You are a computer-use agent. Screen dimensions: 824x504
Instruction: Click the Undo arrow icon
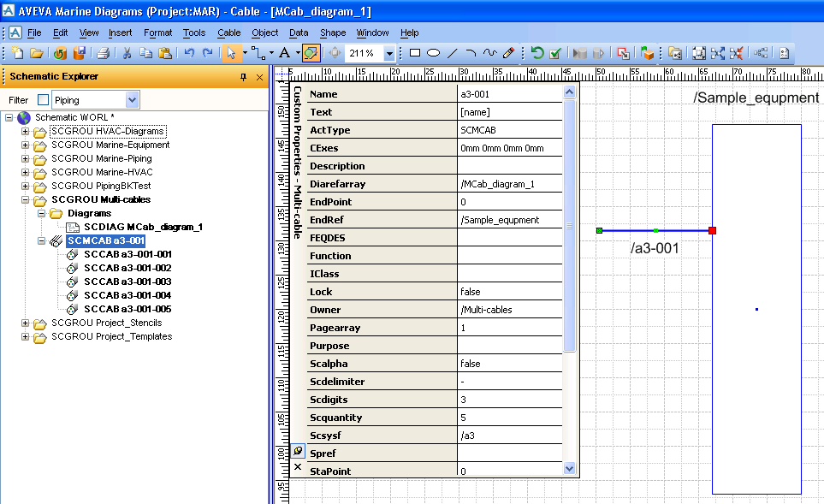(x=189, y=53)
